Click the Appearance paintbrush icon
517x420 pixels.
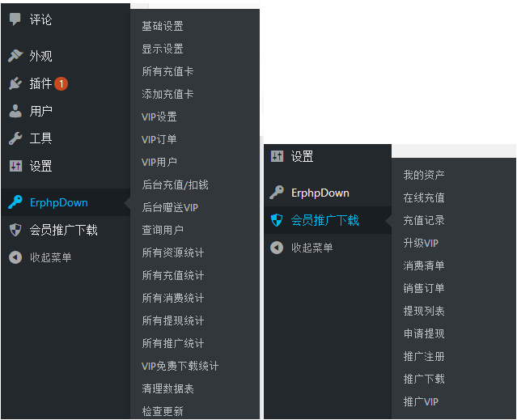(x=15, y=56)
